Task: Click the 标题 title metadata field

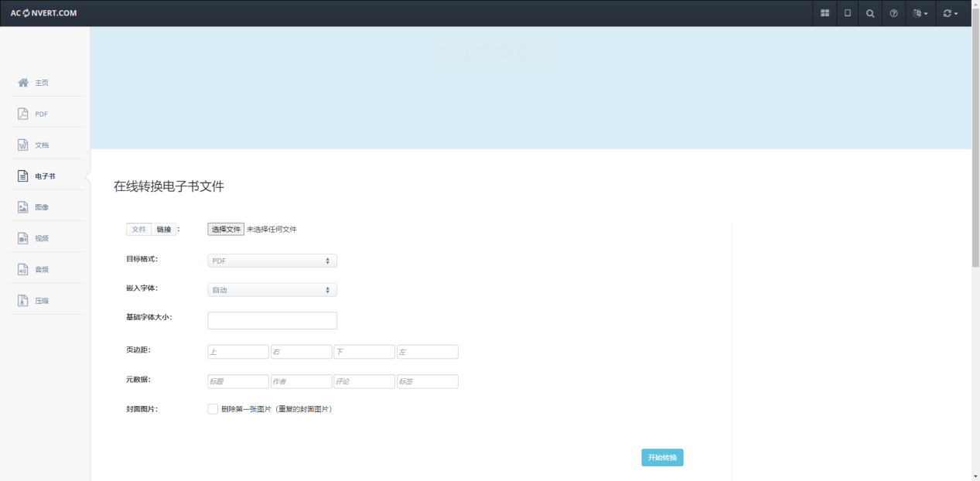Action: [x=238, y=381]
